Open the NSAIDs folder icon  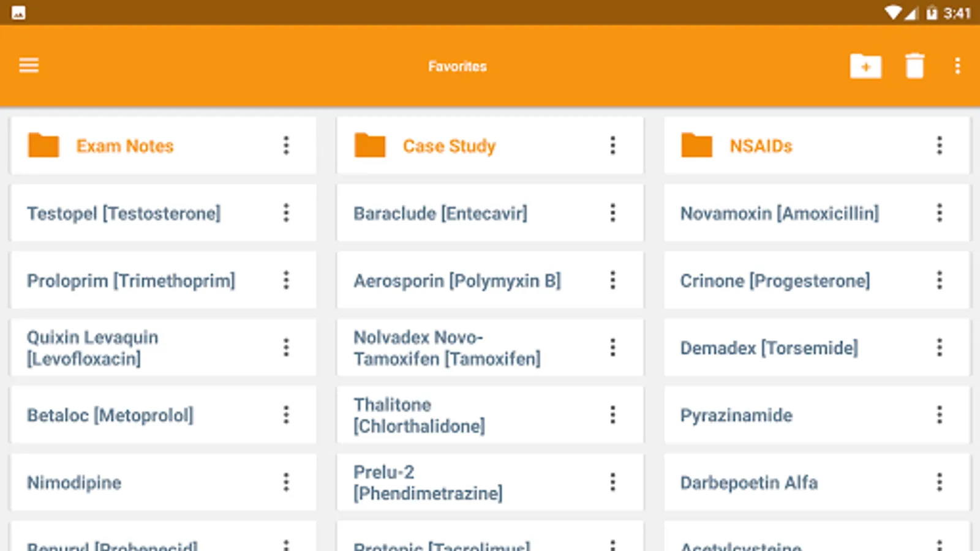(697, 146)
